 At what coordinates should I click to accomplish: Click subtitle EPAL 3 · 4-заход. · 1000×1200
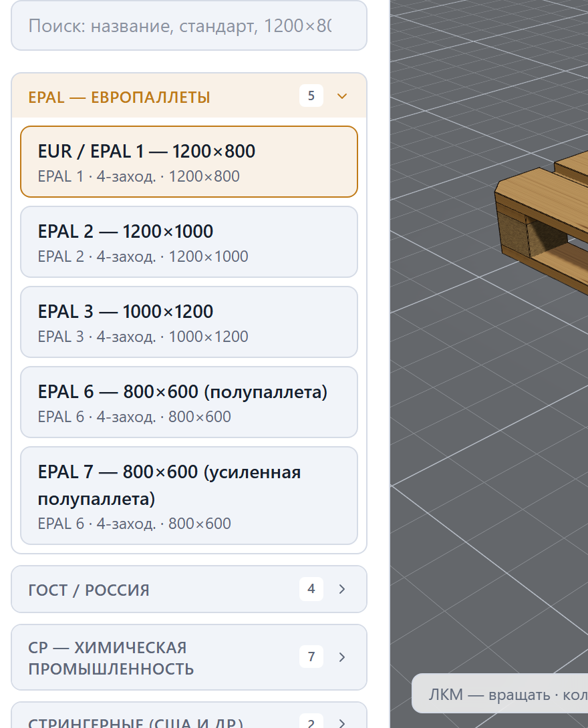click(143, 337)
